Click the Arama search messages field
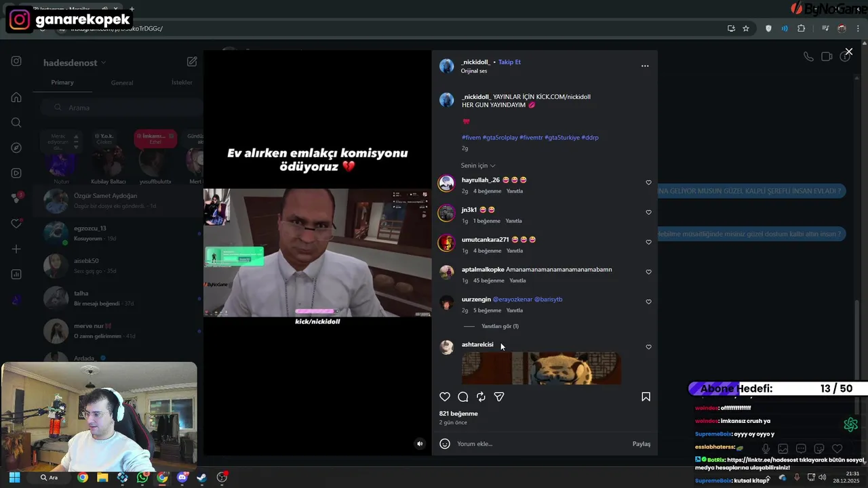This screenshot has height=488, width=868. pyautogui.click(x=121, y=108)
